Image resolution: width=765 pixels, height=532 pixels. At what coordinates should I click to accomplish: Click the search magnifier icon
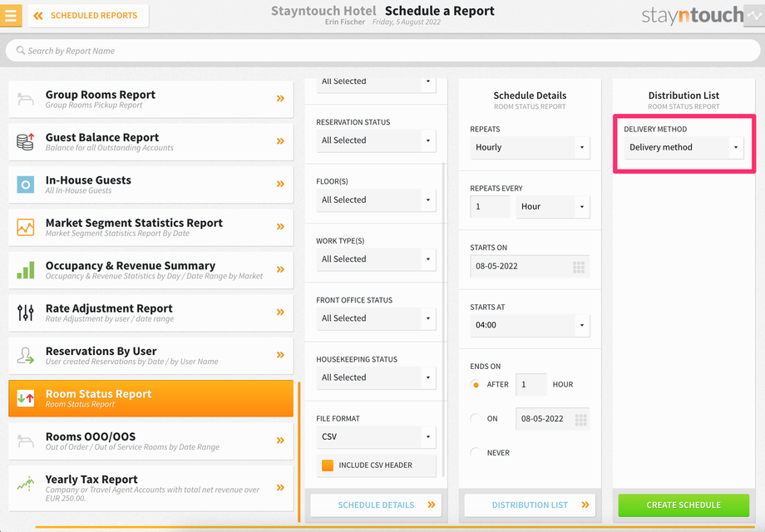point(21,50)
